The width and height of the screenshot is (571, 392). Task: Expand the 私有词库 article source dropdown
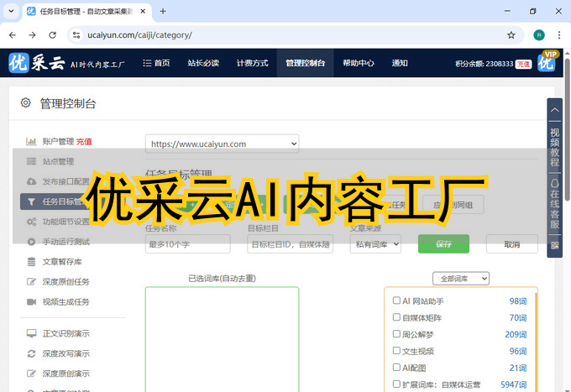pos(375,244)
